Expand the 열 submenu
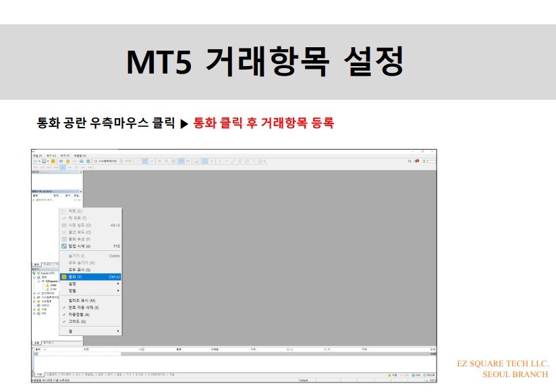 click(90, 331)
